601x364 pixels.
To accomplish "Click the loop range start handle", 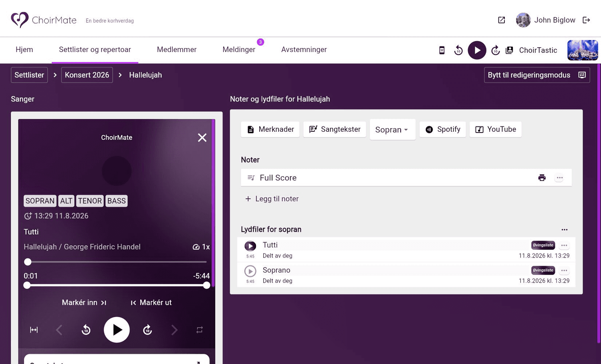I will (x=27, y=285).
